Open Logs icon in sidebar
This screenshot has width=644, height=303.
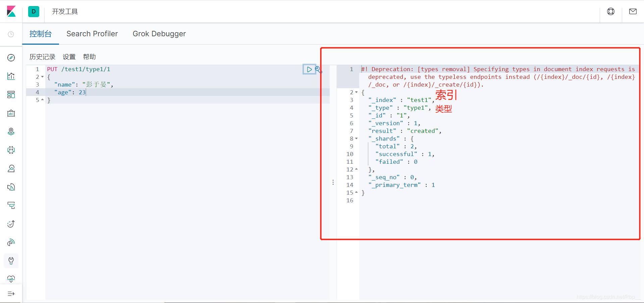pos(11,187)
